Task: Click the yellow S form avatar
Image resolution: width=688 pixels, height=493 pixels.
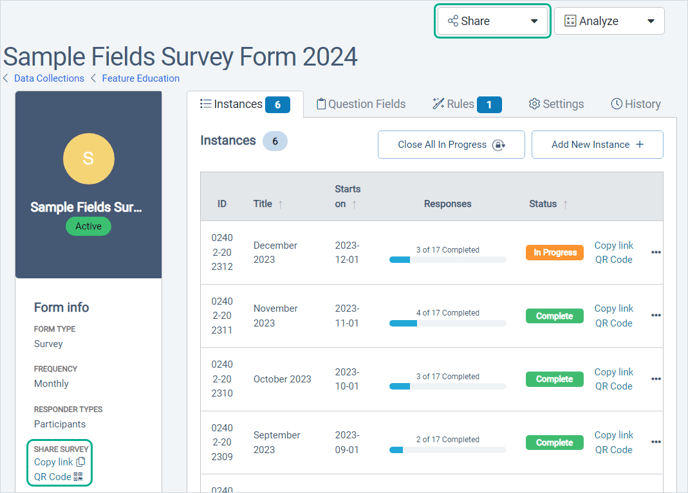Action: 89,158
